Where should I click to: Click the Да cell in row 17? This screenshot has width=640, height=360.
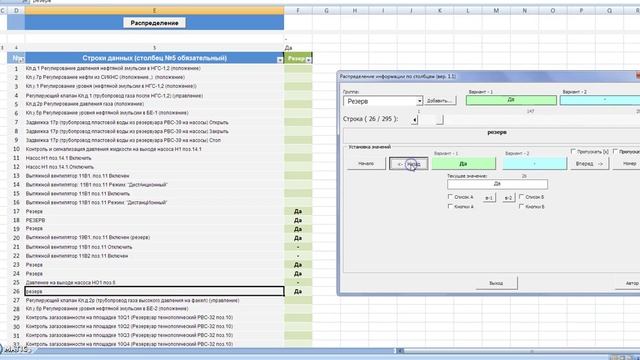click(x=298, y=211)
